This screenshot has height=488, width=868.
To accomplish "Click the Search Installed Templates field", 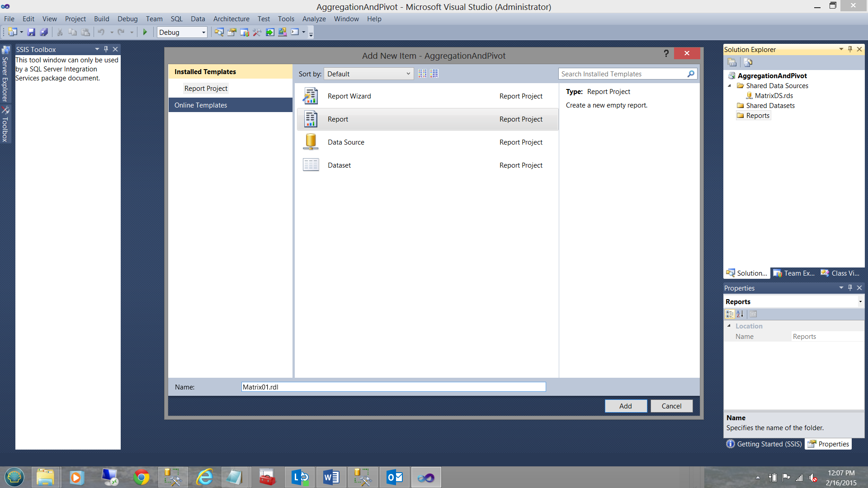I will 623,74.
